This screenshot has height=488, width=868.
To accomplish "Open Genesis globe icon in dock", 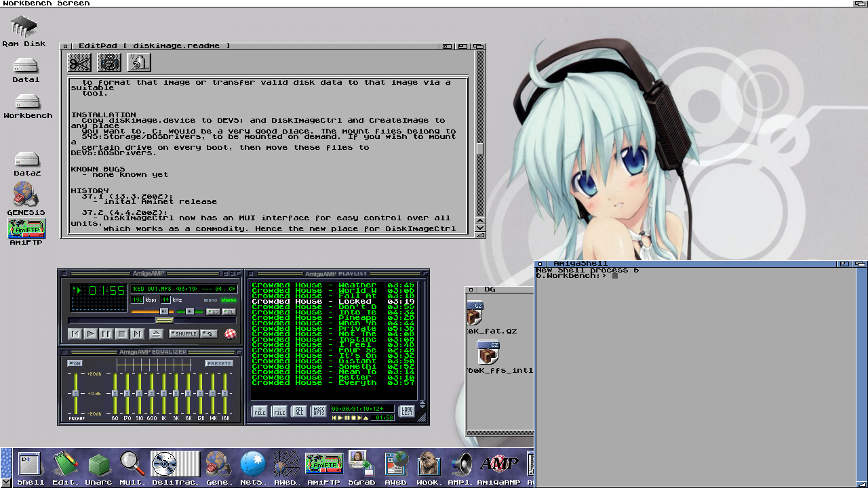I will [218, 468].
